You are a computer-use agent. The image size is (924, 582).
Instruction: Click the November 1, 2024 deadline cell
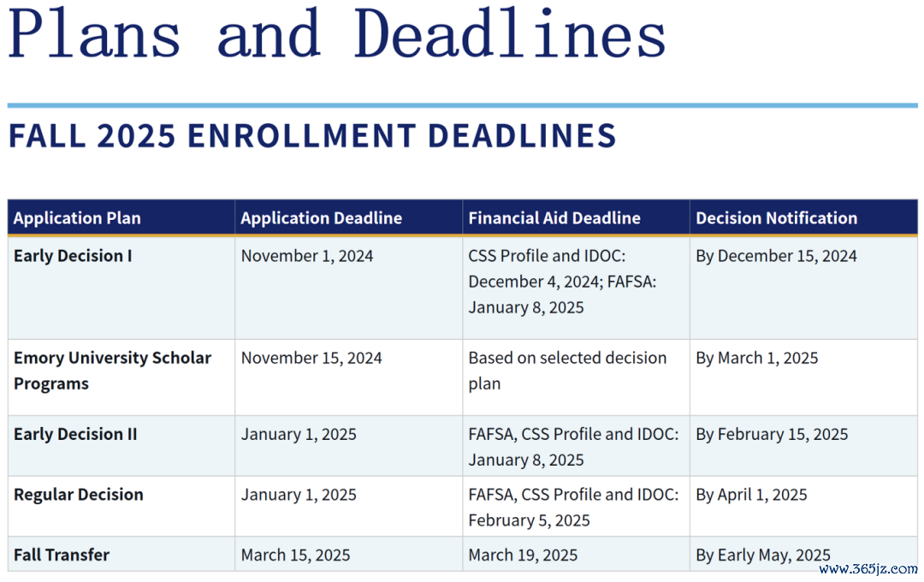(307, 256)
